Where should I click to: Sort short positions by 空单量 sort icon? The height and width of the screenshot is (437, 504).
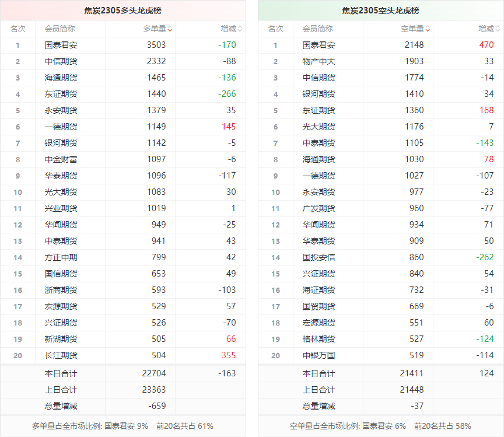pos(428,29)
